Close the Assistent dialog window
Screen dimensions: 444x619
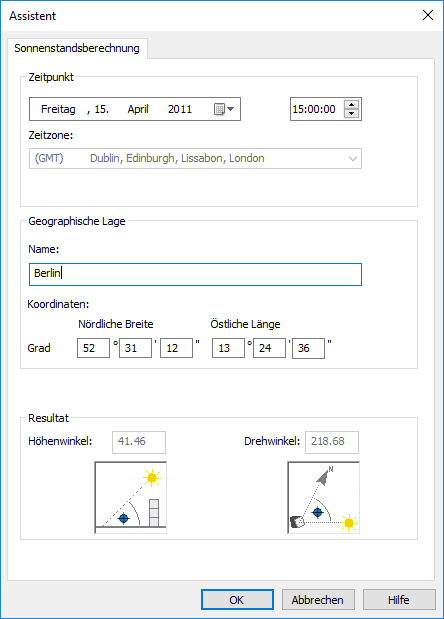point(428,15)
